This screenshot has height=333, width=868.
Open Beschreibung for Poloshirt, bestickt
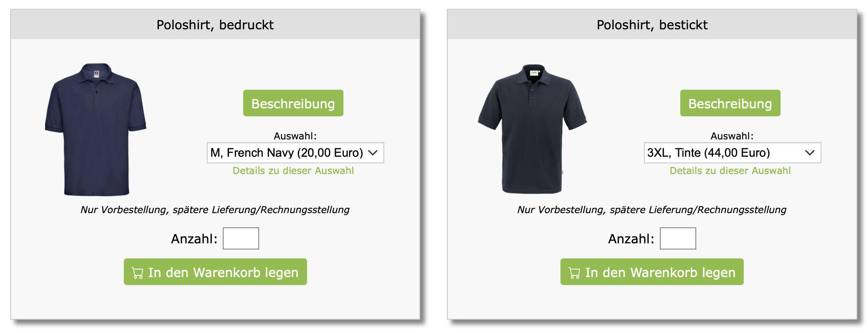coord(730,103)
